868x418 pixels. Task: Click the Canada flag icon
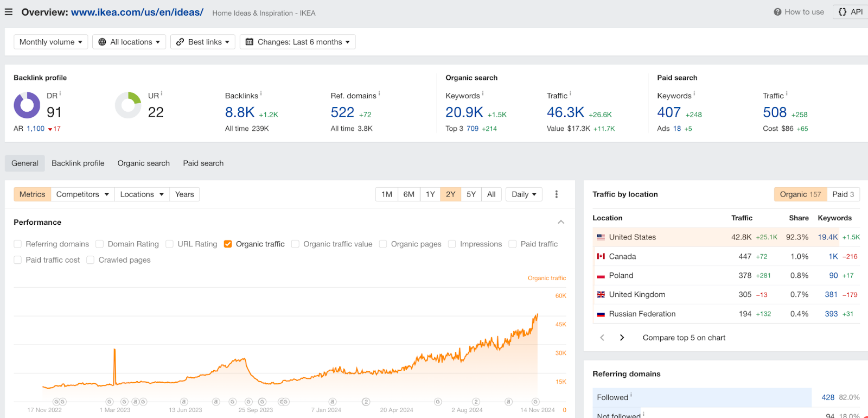coord(601,256)
